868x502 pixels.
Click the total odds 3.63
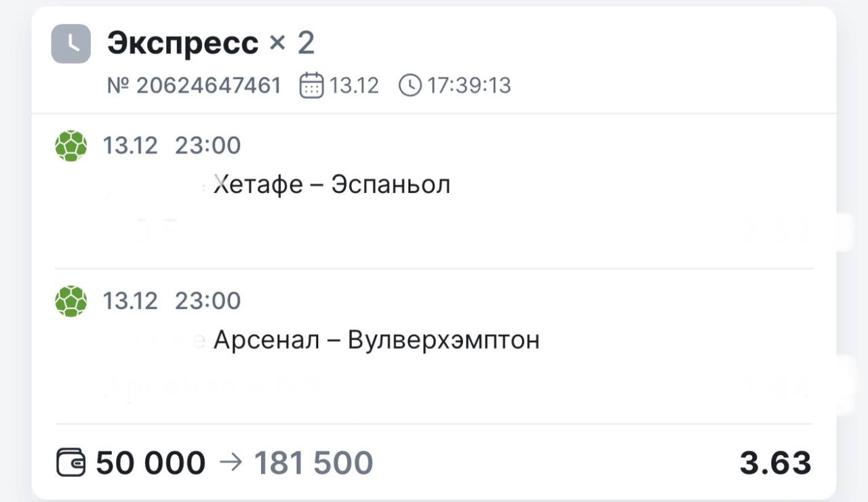(775, 463)
